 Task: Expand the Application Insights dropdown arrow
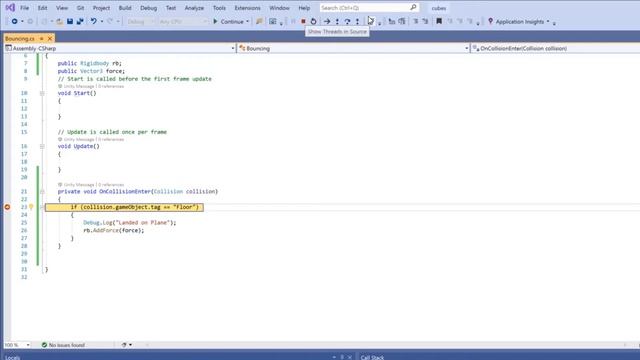(548, 22)
